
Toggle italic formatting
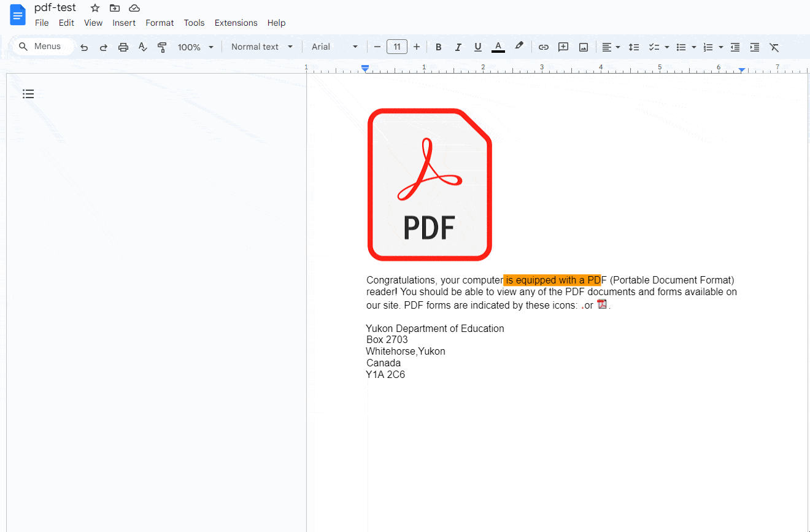point(458,47)
